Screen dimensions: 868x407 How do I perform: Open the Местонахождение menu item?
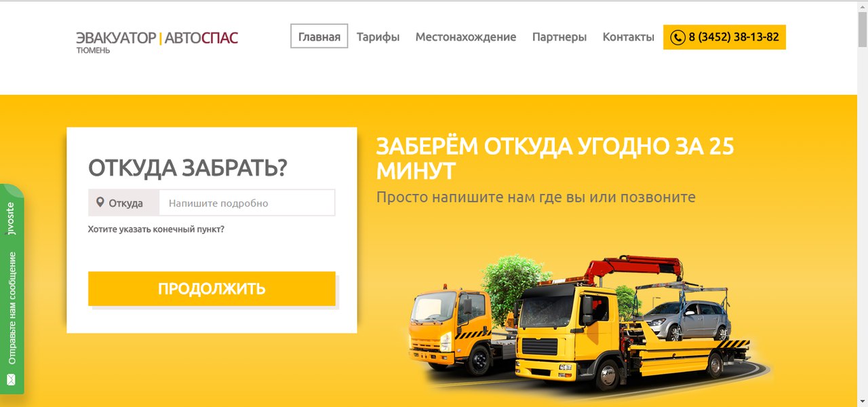(x=466, y=37)
